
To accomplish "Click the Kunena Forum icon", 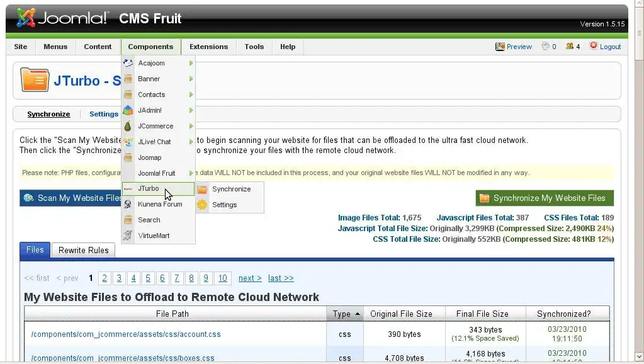I will [x=128, y=204].
